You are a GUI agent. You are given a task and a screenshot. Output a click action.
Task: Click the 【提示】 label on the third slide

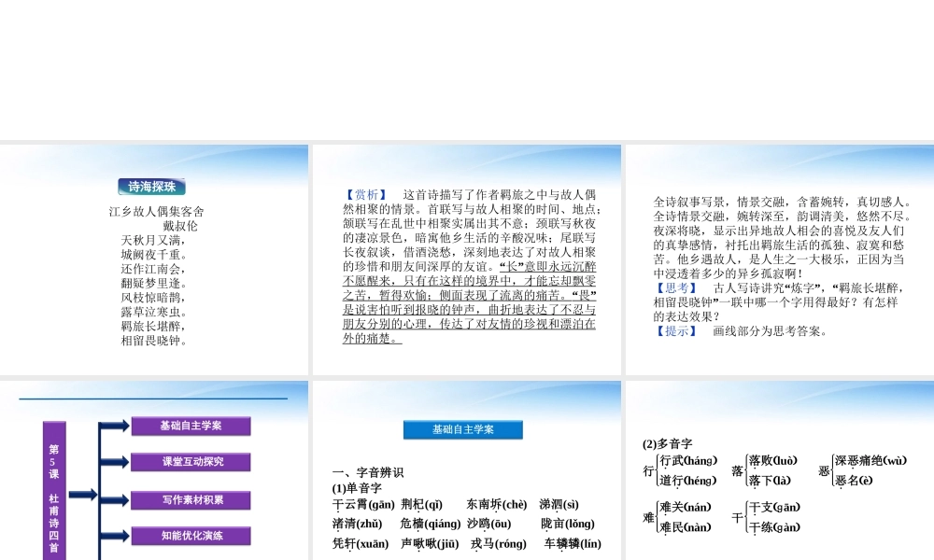pos(674,330)
